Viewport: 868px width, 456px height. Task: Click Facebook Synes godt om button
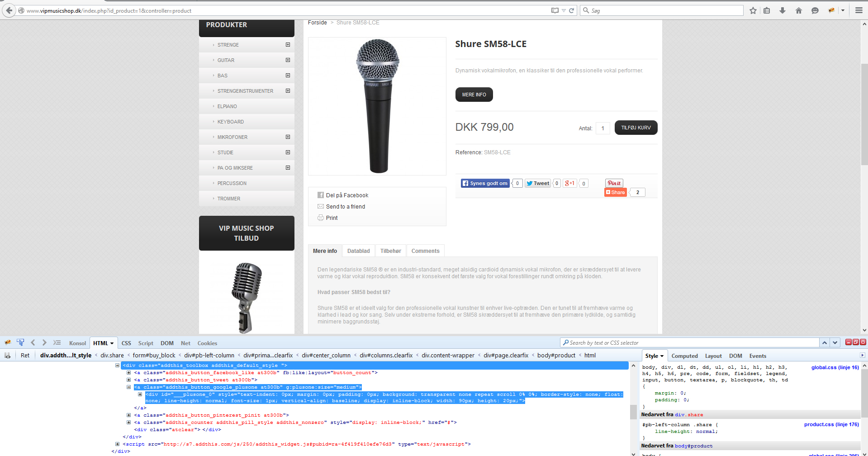(x=485, y=183)
